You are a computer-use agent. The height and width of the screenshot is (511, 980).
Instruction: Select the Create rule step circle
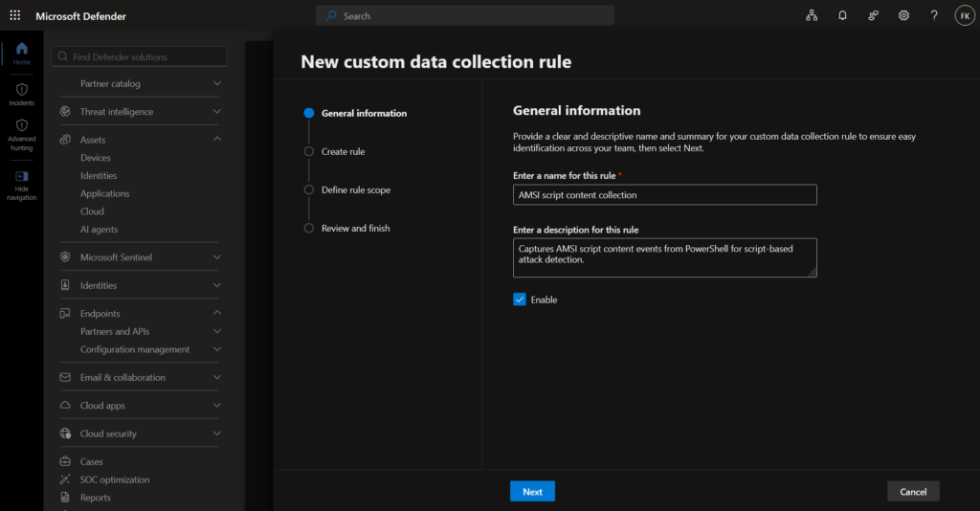[x=309, y=151]
